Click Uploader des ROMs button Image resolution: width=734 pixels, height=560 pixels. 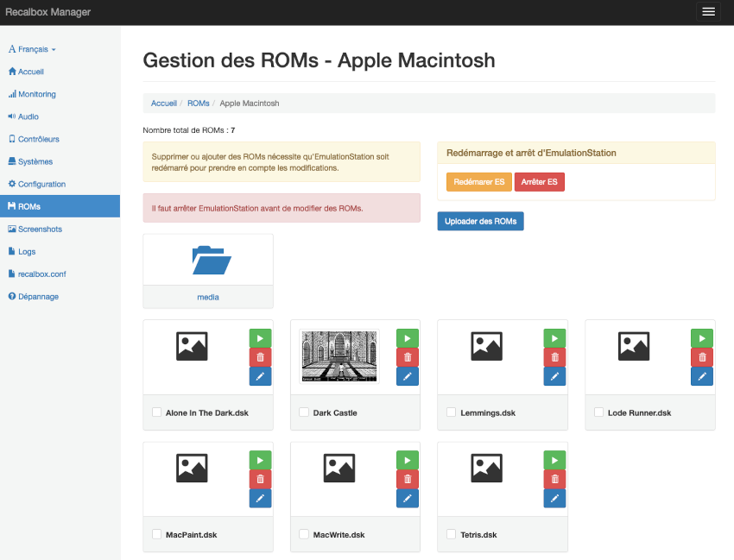tap(480, 221)
